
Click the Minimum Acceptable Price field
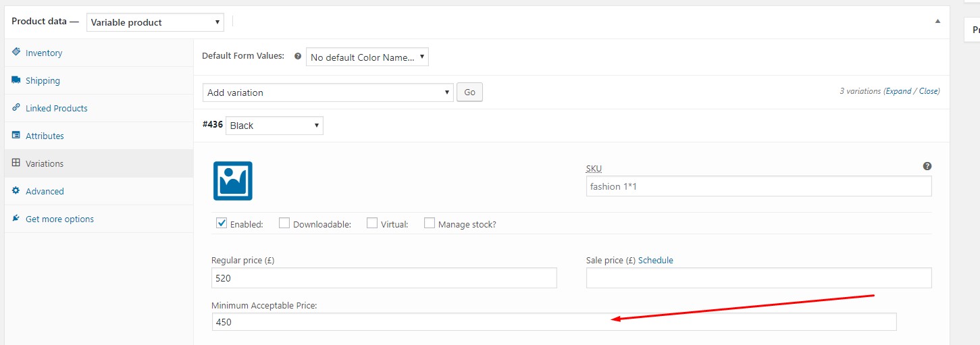(x=554, y=322)
